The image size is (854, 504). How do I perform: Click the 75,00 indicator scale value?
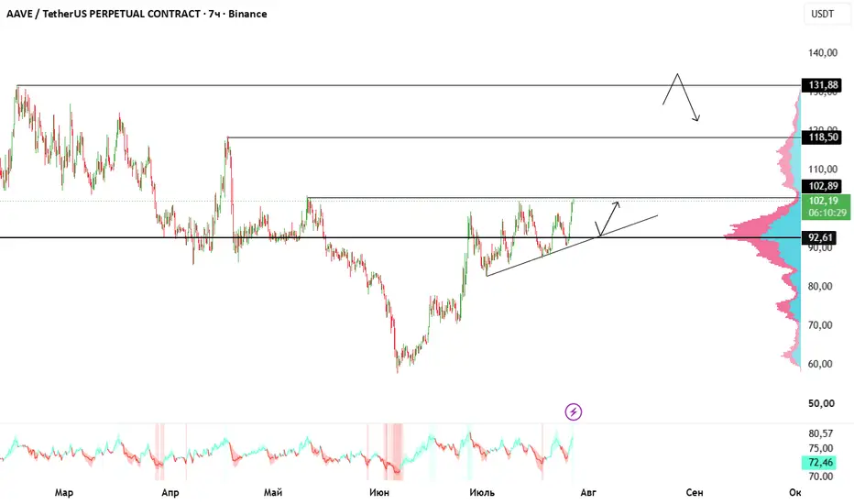click(821, 448)
